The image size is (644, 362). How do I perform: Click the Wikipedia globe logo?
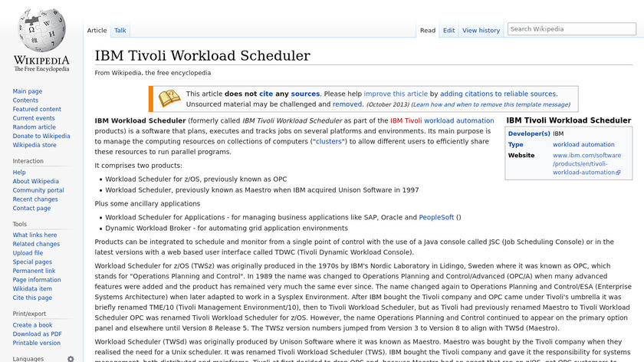[x=41, y=30]
